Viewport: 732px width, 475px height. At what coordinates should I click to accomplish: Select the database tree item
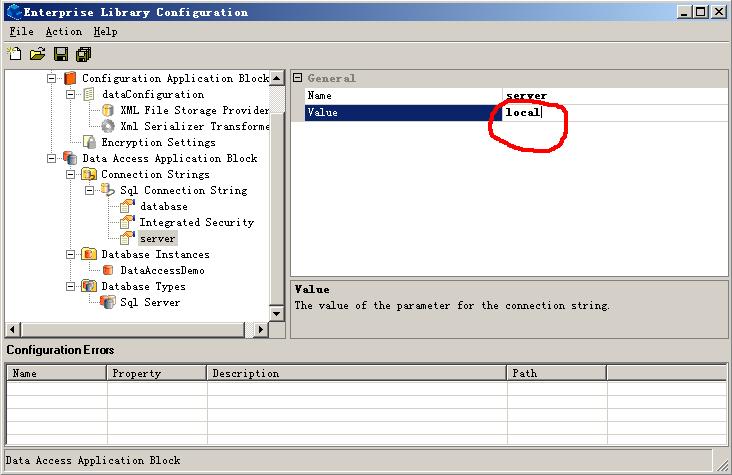tap(164, 206)
